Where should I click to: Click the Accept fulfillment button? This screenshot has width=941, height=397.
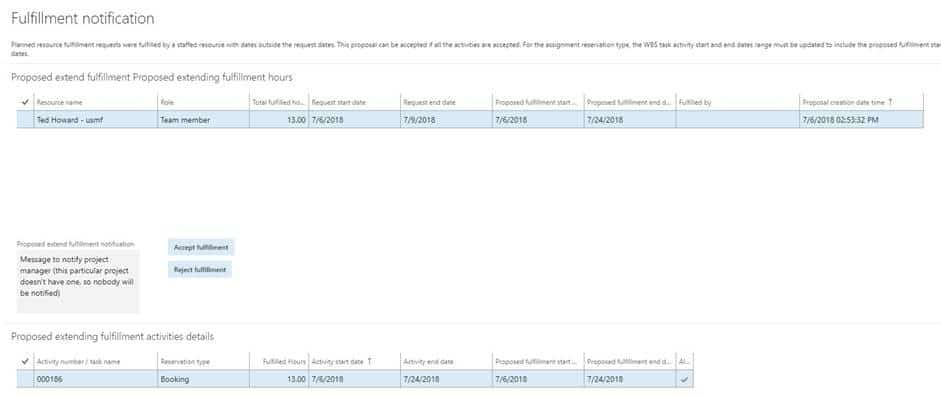point(201,247)
